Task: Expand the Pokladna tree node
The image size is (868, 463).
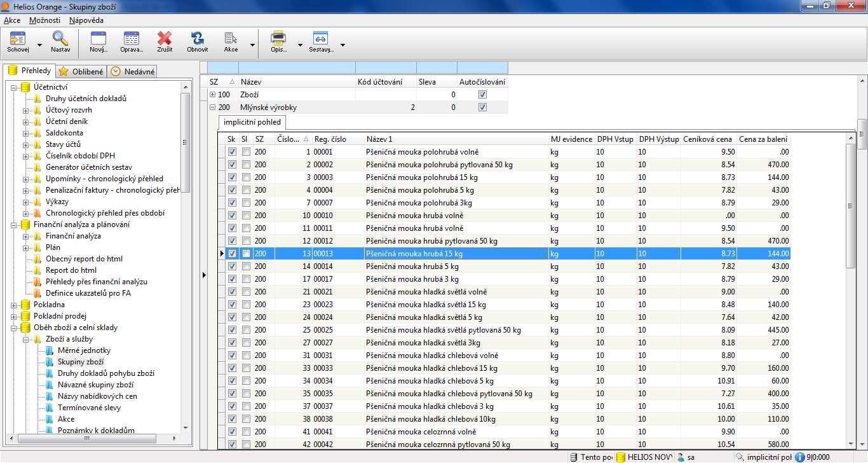Action: point(14,305)
